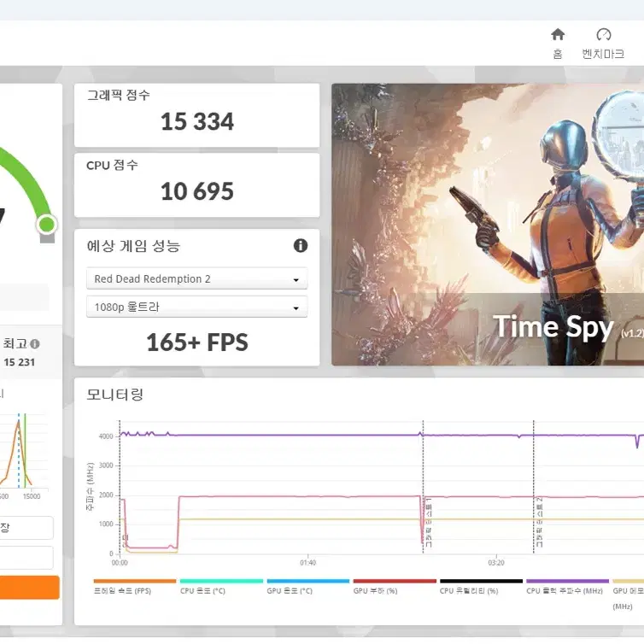Image resolution: width=644 pixels, height=644 pixels.
Task: Toggle the blue GPU 온도 legend
Action: [x=308, y=587]
